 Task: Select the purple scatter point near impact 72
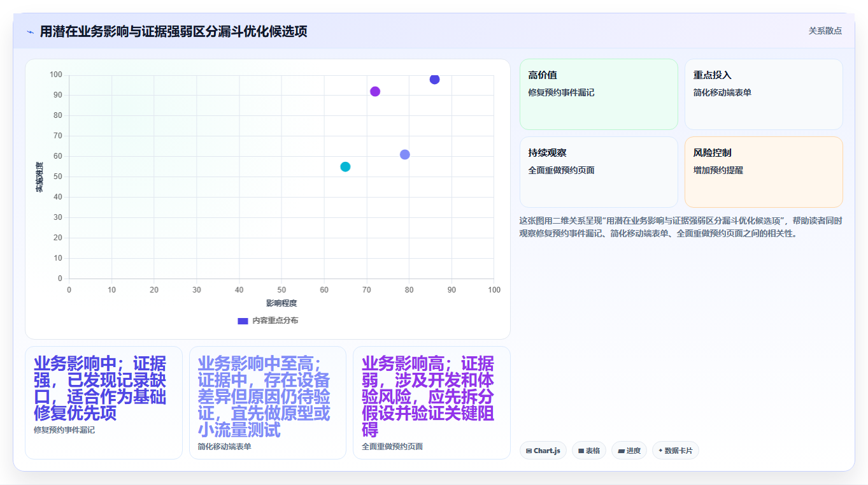[375, 91]
